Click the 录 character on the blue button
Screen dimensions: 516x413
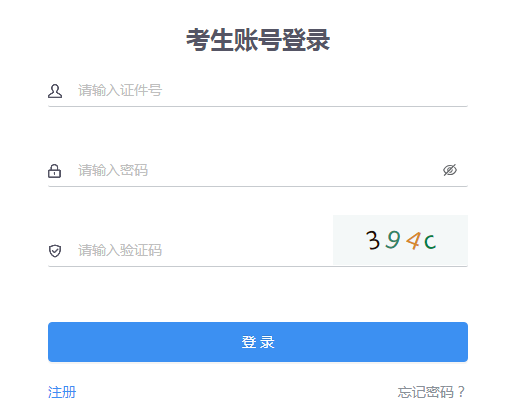[x=267, y=342]
